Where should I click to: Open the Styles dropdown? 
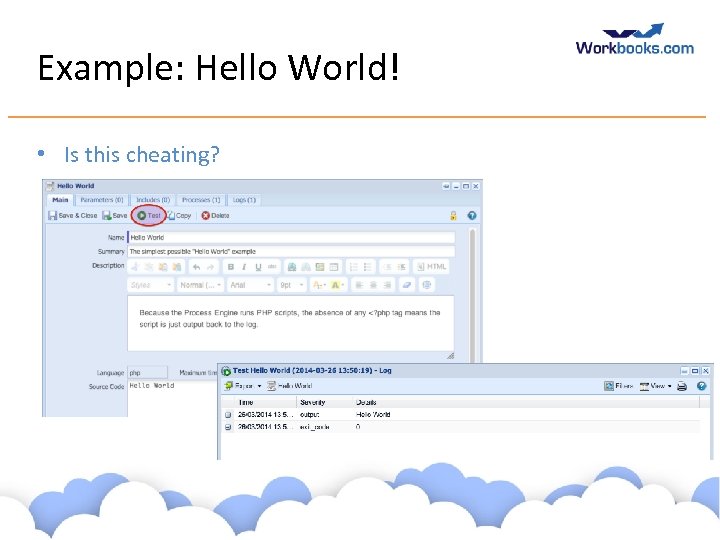pos(151,285)
